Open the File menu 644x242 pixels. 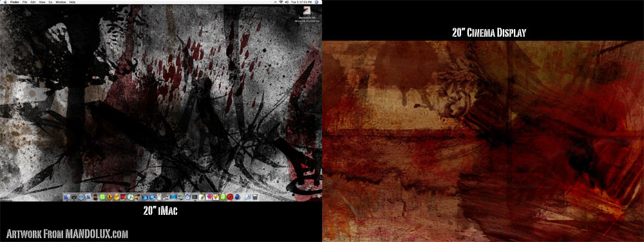click(x=24, y=2)
